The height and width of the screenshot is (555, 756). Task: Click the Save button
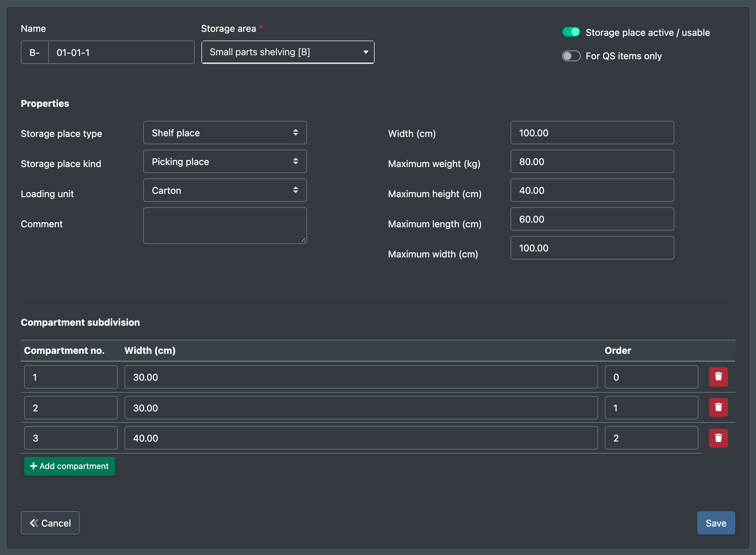click(716, 523)
